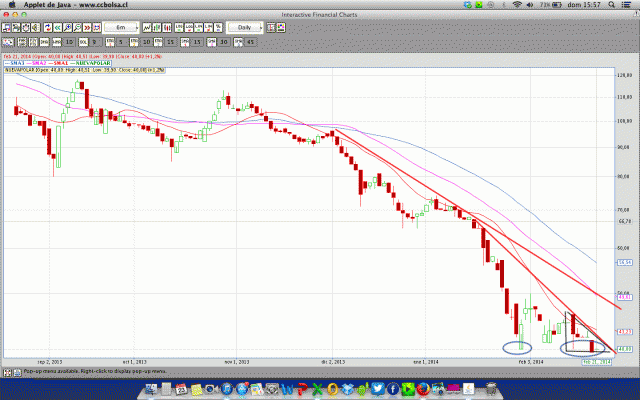
Task: Toggle the SMA3 indicator with period 45
Action: pos(238,42)
